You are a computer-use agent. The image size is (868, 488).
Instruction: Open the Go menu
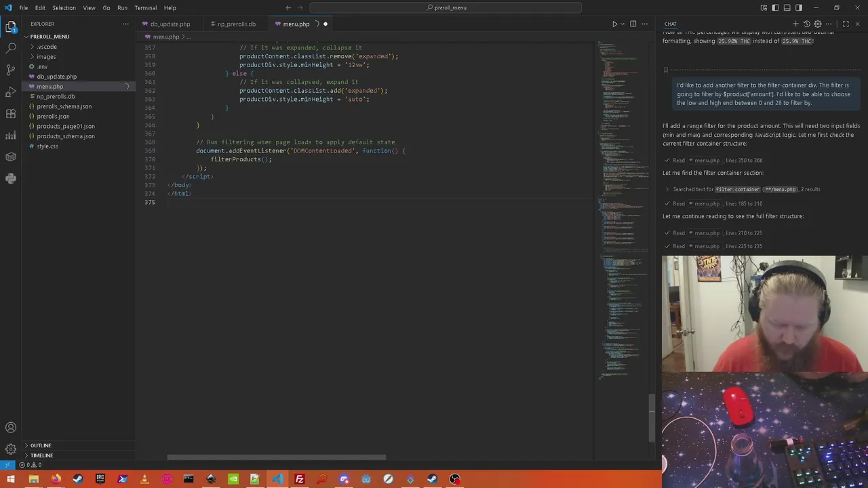pos(106,7)
